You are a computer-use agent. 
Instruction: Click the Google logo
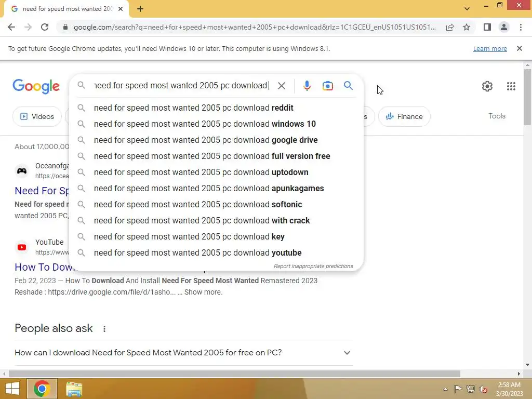click(36, 86)
